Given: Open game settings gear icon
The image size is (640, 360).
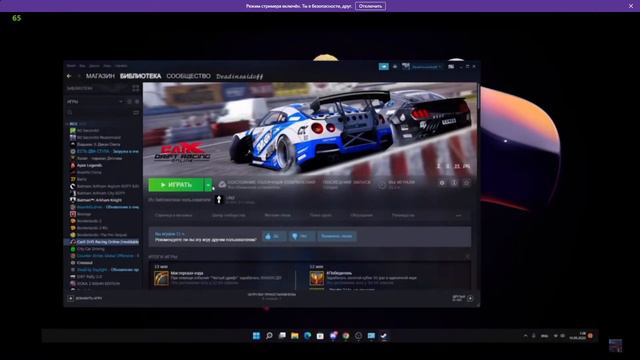Looking at the screenshot, I should click(x=442, y=183).
